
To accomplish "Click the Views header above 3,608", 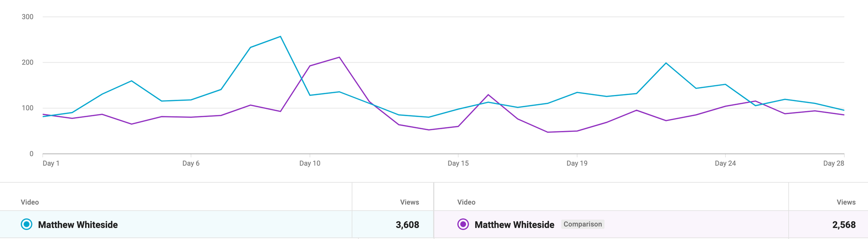I will click(409, 202).
